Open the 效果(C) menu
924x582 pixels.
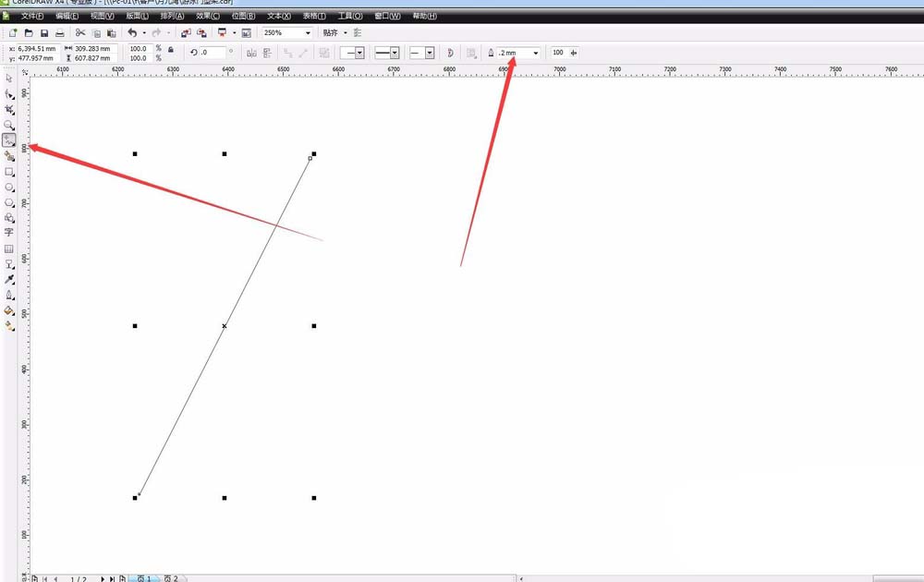click(208, 17)
